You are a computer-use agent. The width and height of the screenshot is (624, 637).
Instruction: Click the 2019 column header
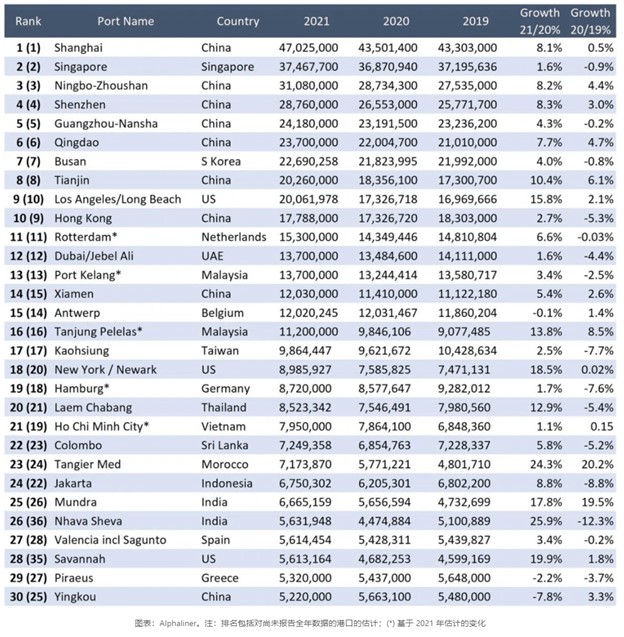(x=477, y=21)
